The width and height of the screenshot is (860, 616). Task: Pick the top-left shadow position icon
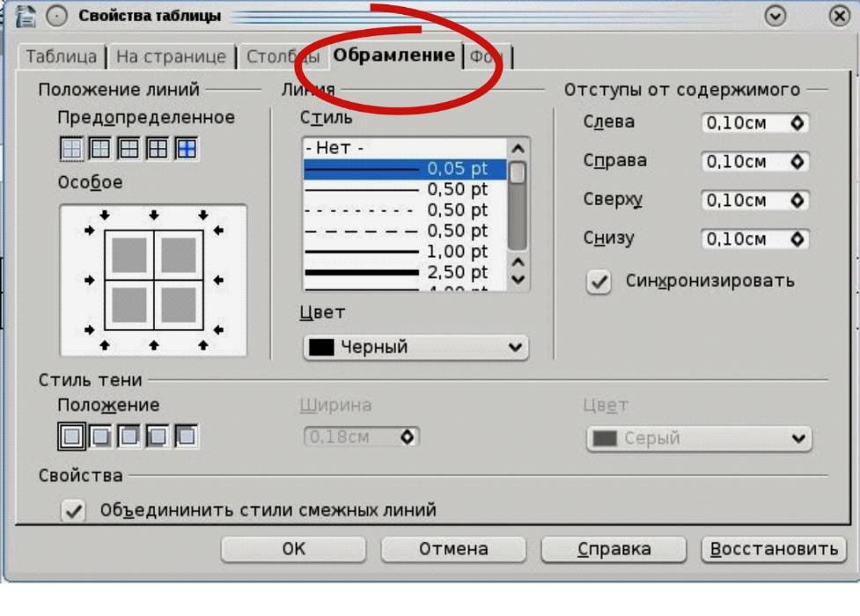(187, 435)
